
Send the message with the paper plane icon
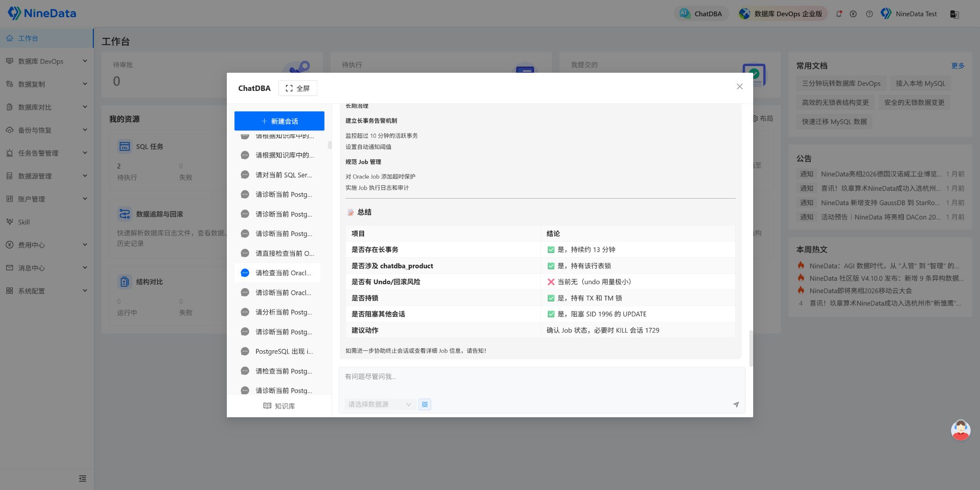click(736, 404)
